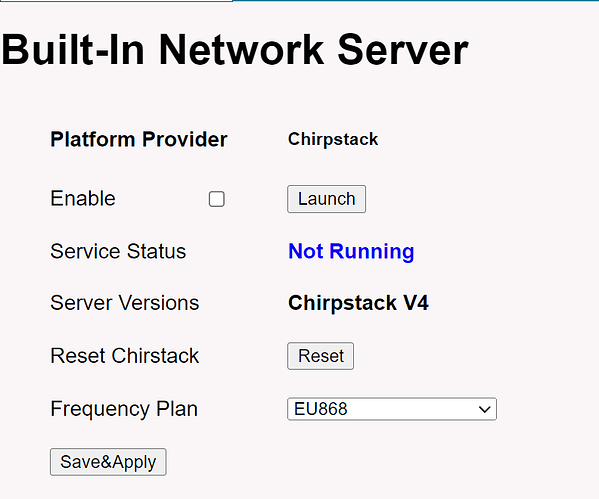Click the Reset Chirstack label
The height and width of the screenshot is (499, 599).
(x=125, y=356)
